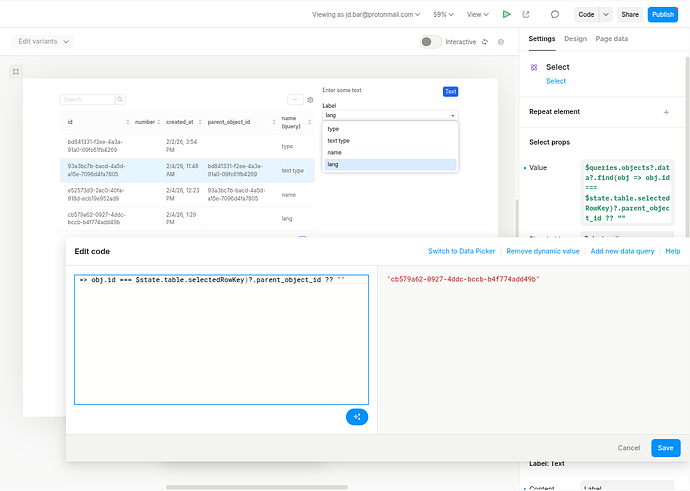
Task: Click the Switch to Data Picker link
Action: point(462,251)
